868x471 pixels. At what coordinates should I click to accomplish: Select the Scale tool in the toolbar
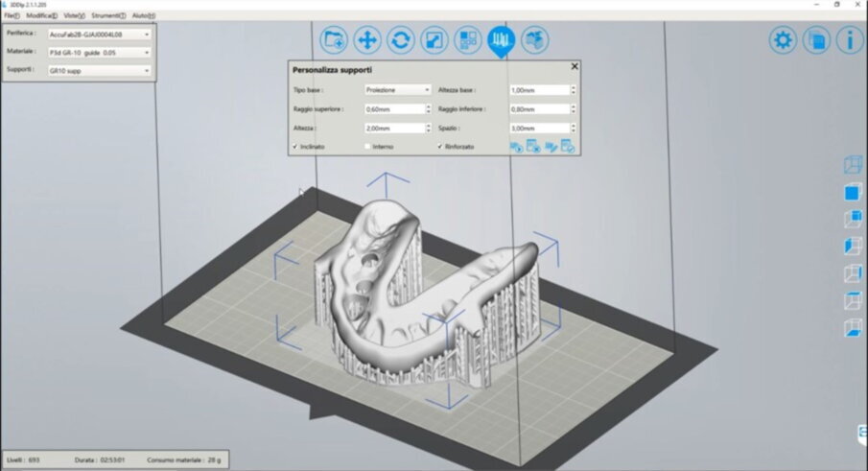coord(434,40)
